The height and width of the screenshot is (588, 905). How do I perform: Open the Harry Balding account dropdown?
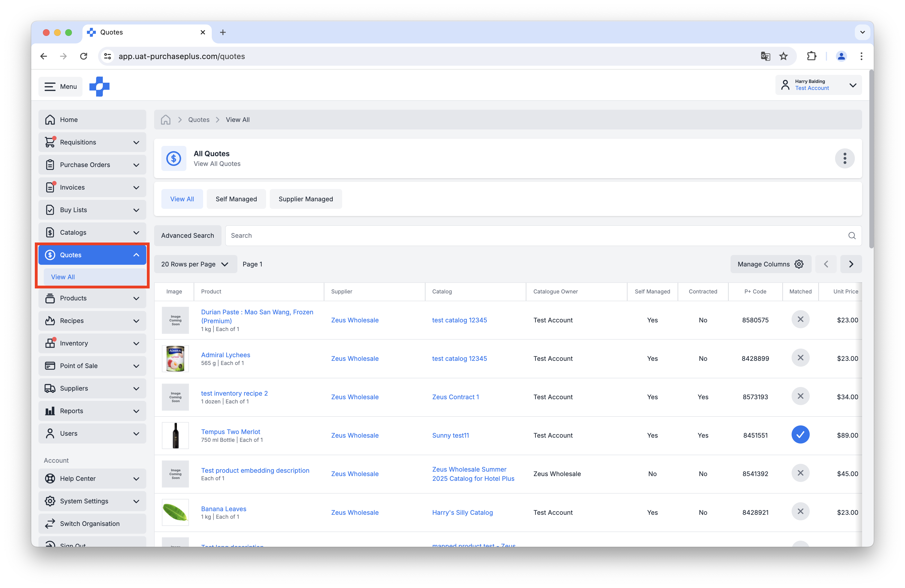(818, 85)
